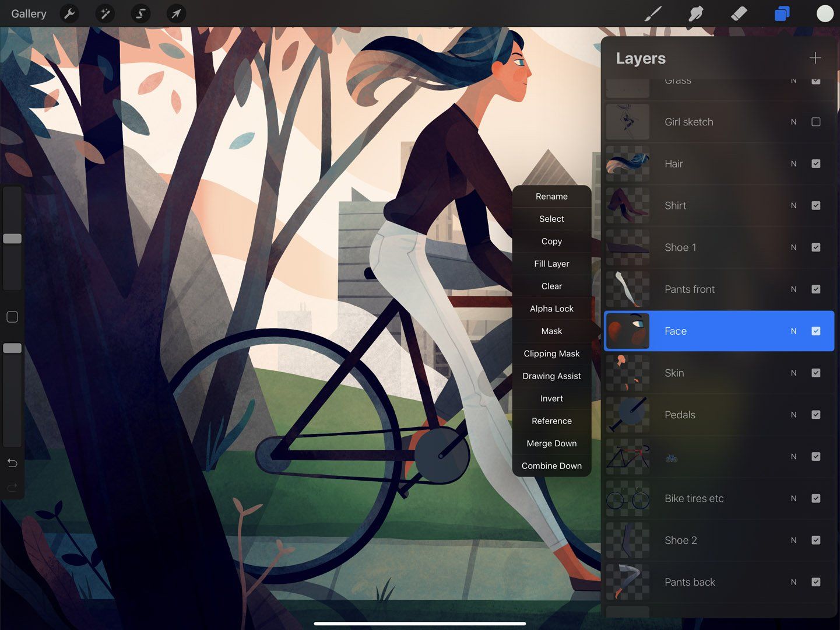
Task: Select the Transform arrow tool
Action: (x=176, y=13)
